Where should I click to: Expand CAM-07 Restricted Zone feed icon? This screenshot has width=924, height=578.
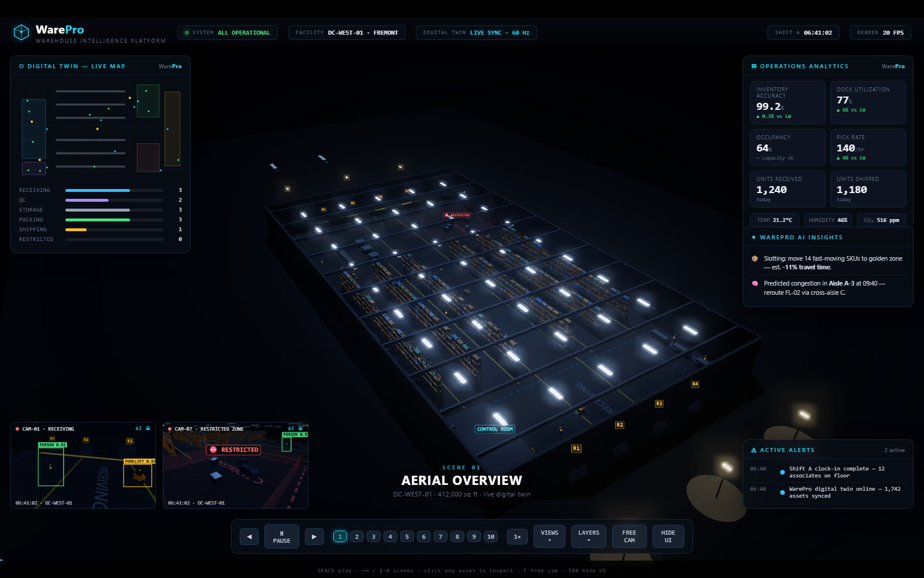(300, 429)
